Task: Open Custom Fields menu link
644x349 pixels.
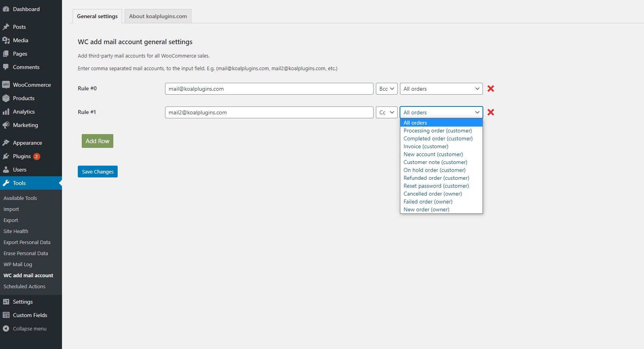Action: tap(30, 315)
